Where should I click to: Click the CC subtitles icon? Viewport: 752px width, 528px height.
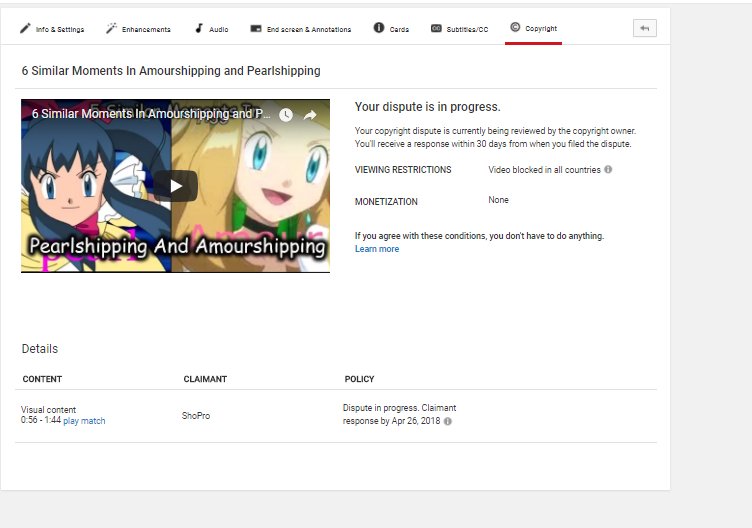click(436, 28)
